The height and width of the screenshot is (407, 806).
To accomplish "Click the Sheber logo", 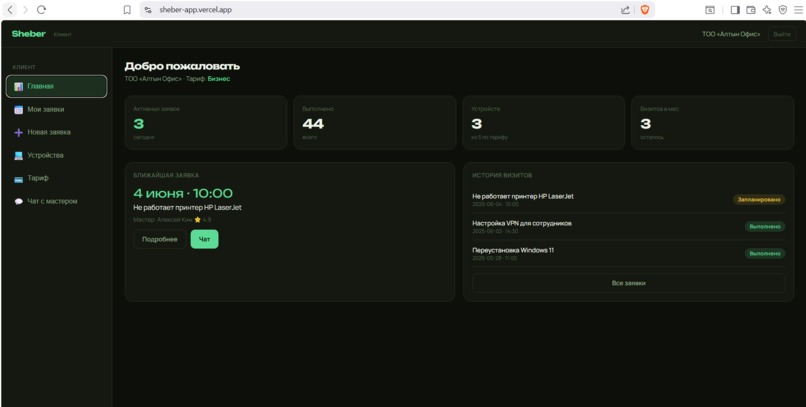I will (x=29, y=34).
